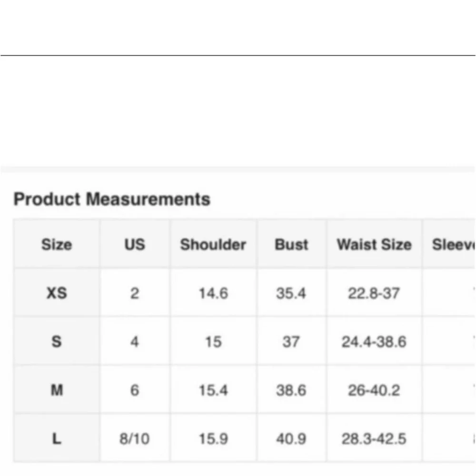476x476 pixels.
Task: Click the Waist Size column header
Action: [x=374, y=245]
